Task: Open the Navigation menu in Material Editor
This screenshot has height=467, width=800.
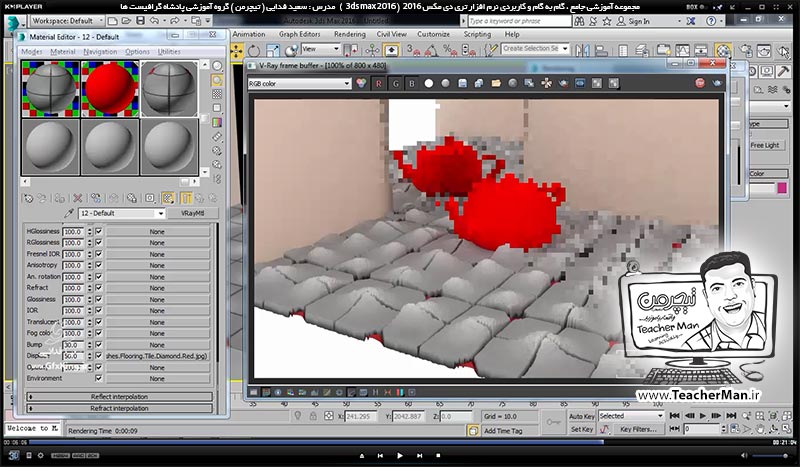Action: 100,52
